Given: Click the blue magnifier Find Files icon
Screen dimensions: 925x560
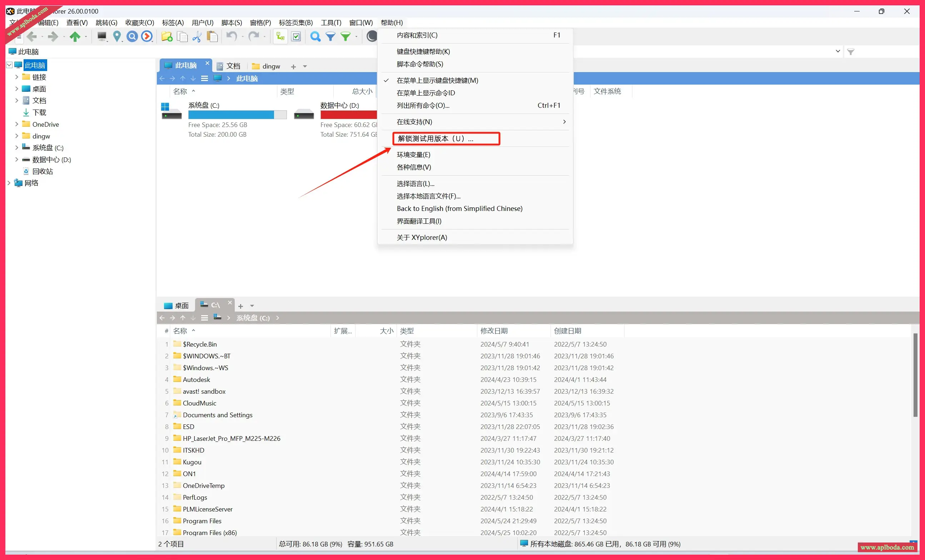Looking at the screenshot, I should [x=315, y=36].
